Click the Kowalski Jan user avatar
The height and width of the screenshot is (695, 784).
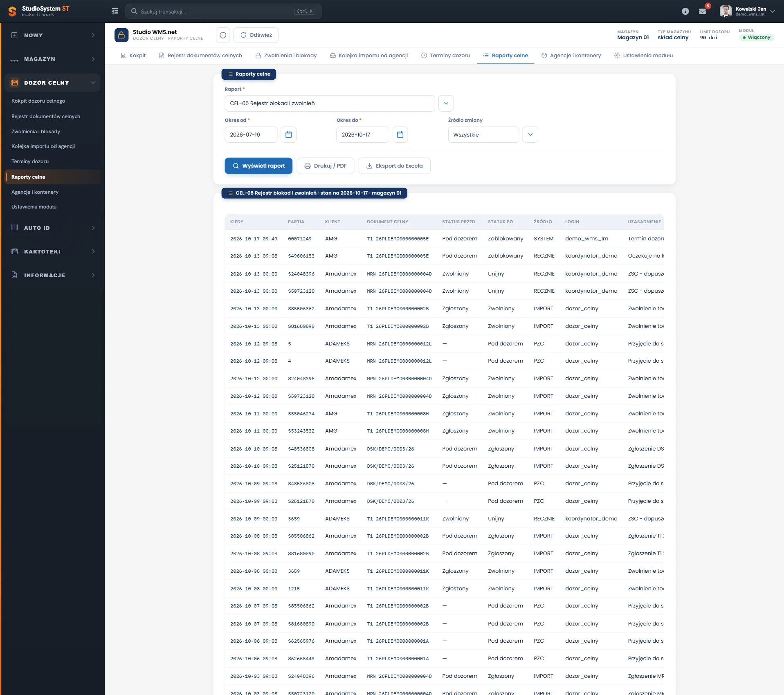pos(726,11)
